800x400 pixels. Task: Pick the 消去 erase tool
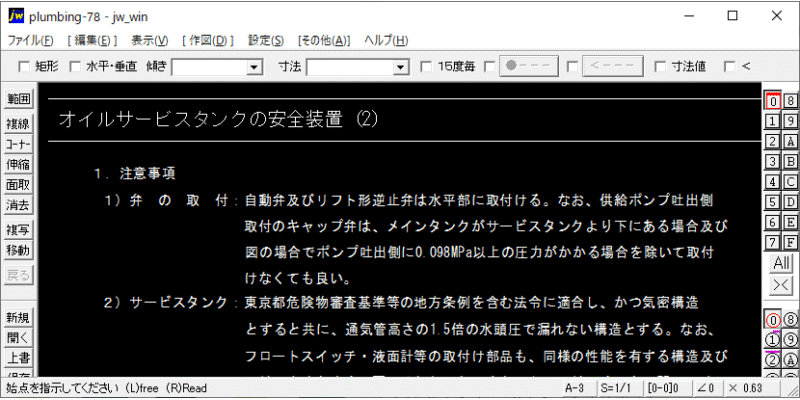[18, 206]
